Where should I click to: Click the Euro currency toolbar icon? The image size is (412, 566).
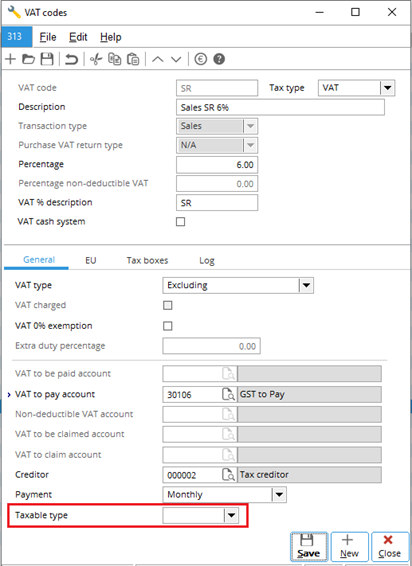click(x=200, y=59)
